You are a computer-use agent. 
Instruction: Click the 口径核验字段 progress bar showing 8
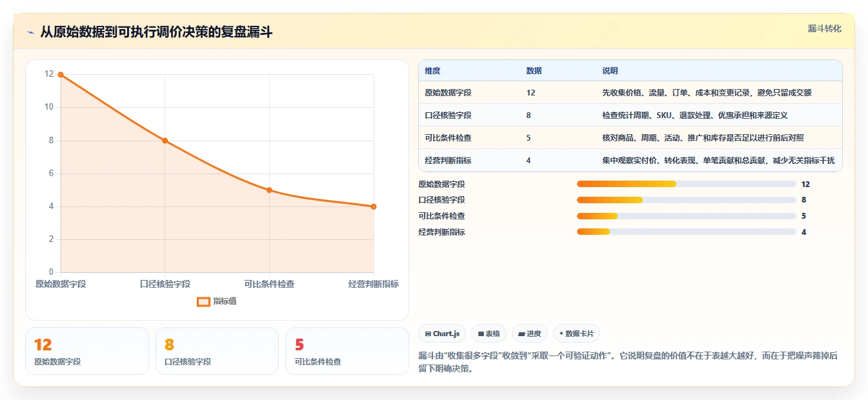(x=686, y=200)
